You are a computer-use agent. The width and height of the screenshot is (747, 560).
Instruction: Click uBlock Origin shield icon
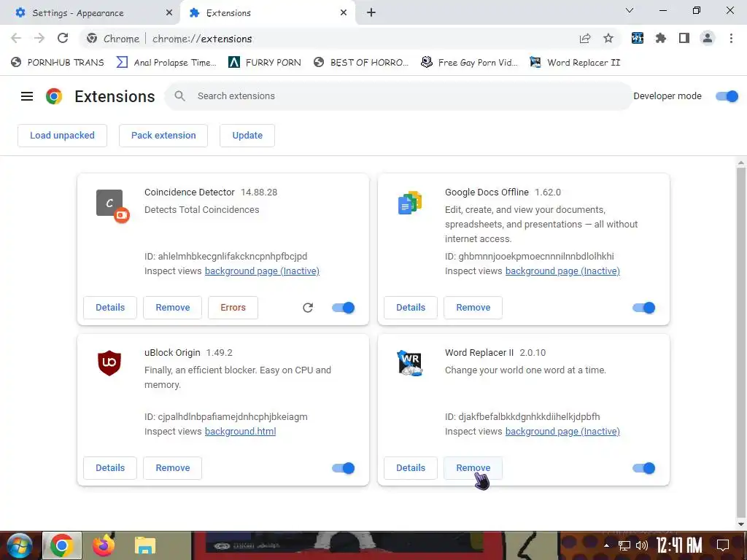tap(109, 363)
